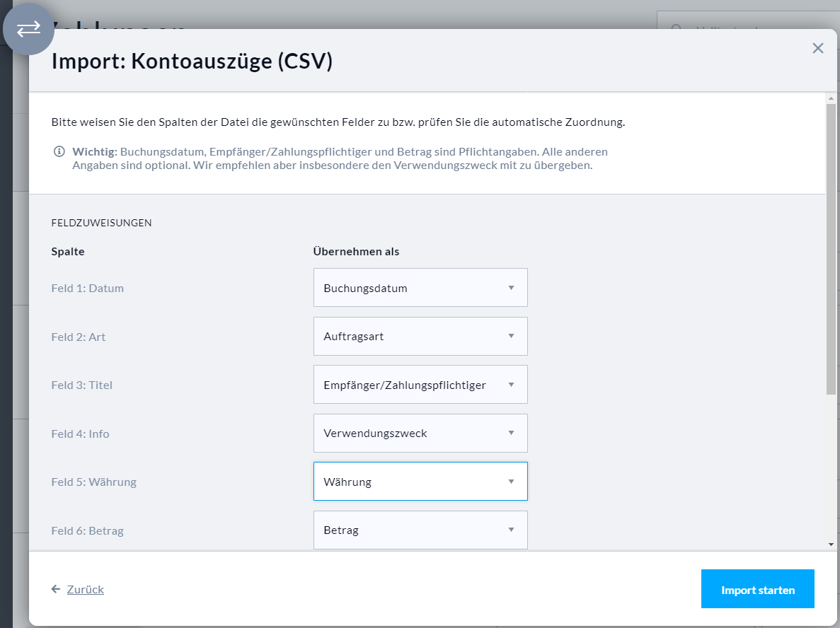Click the chevron on the Verwendungszweck dropdown
The image size is (840, 628).
[511, 433]
